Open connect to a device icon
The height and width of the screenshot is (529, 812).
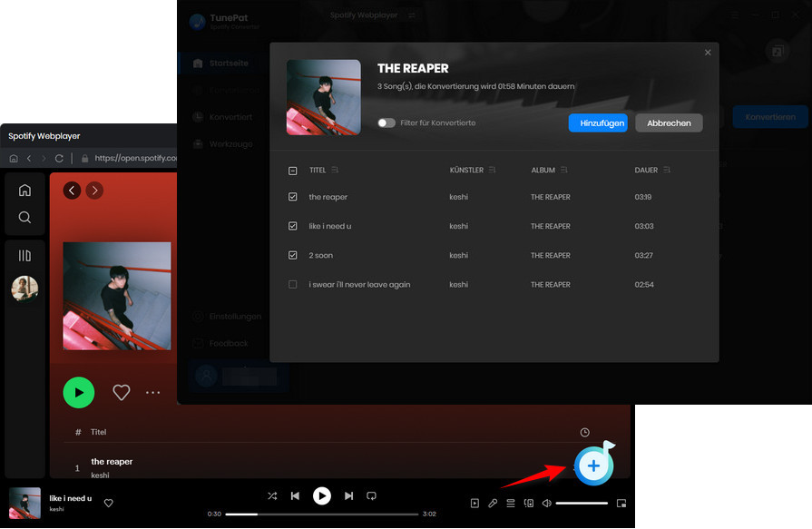point(529,503)
